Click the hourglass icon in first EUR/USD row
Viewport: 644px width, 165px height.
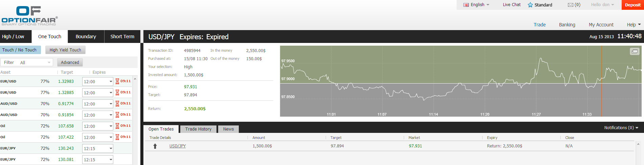[x=117, y=81]
